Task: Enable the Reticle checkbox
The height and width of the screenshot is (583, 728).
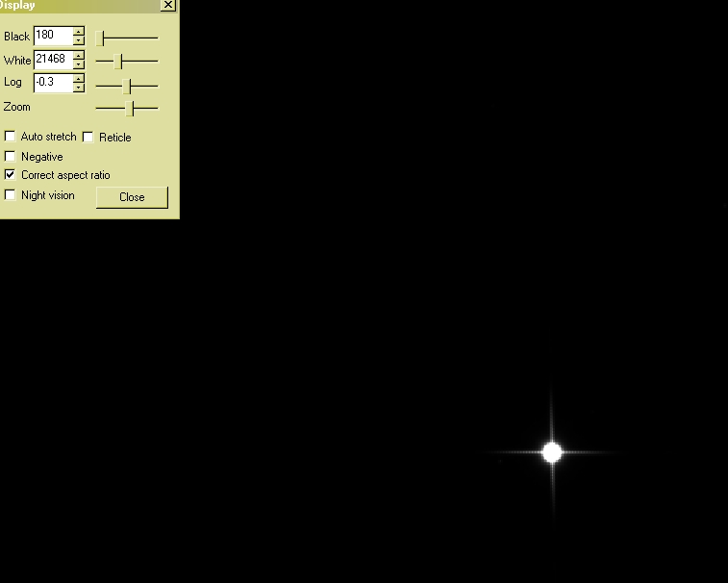Action: 88,137
